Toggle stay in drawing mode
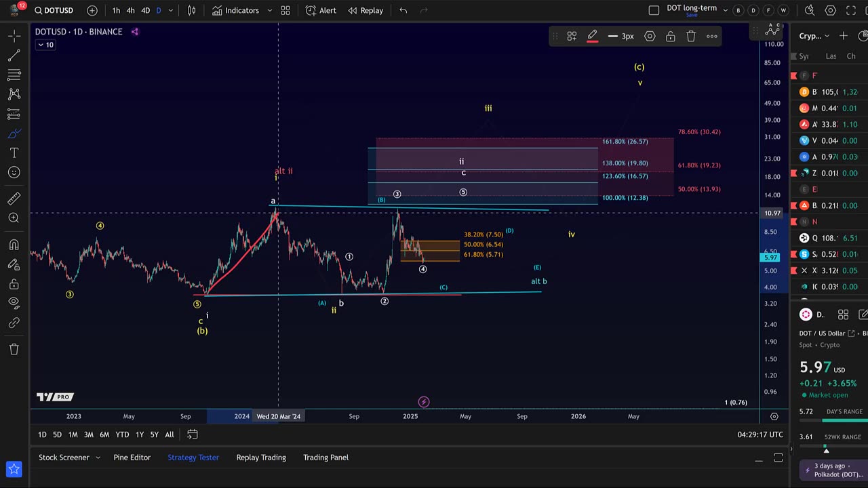This screenshot has width=868, height=488. coord(14,264)
